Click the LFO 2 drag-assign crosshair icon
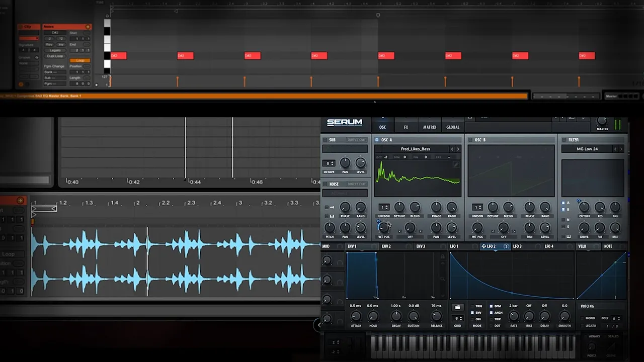This screenshot has height=362, width=644. (x=484, y=246)
